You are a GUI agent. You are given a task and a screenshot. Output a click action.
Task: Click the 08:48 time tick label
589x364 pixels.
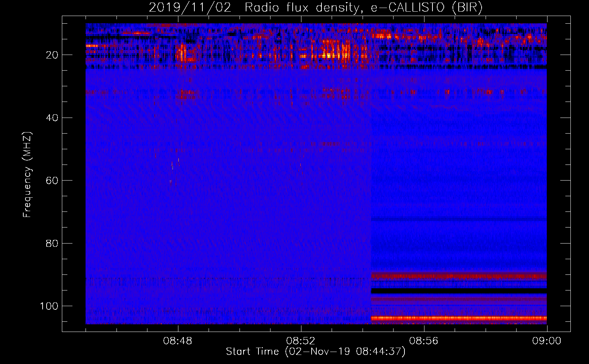click(x=178, y=341)
